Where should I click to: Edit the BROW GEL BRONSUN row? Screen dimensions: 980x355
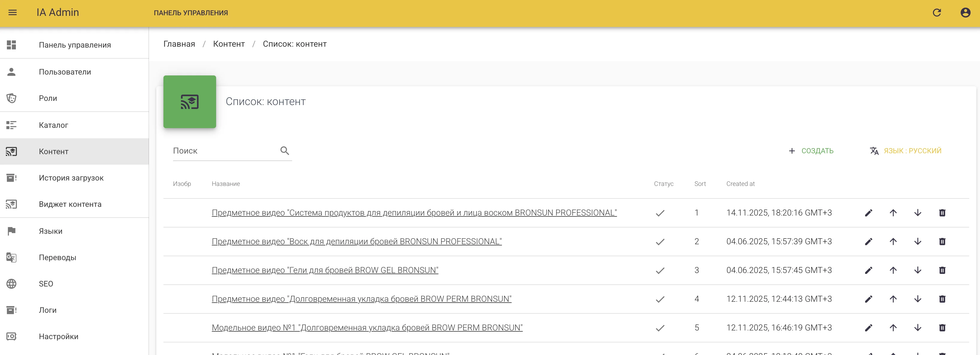(869, 271)
